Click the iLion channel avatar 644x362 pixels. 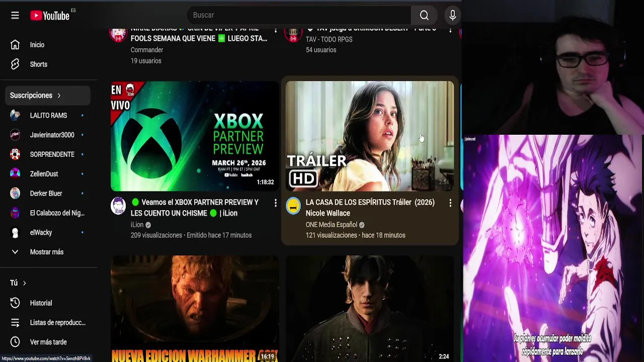click(118, 206)
